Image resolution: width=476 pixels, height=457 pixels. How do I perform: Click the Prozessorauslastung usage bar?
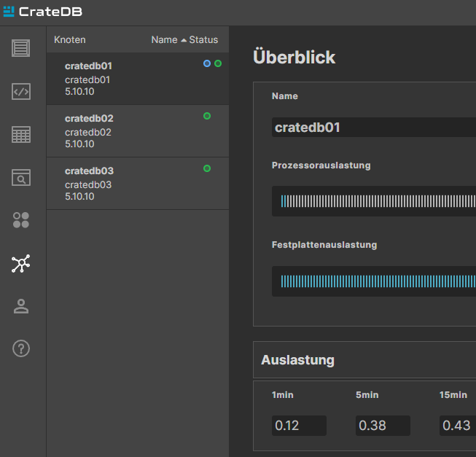tap(374, 201)
